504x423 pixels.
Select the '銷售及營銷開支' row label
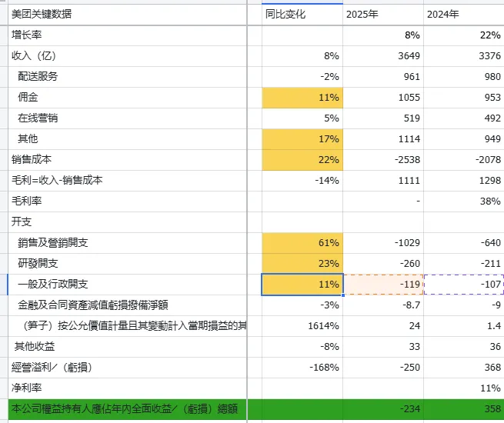click(x=127, y=243)
